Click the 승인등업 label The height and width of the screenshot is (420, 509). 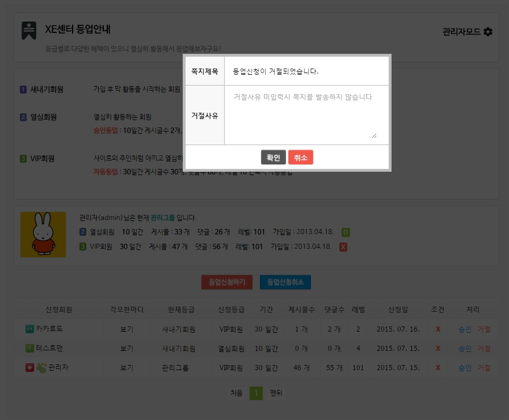coord(106,130)
